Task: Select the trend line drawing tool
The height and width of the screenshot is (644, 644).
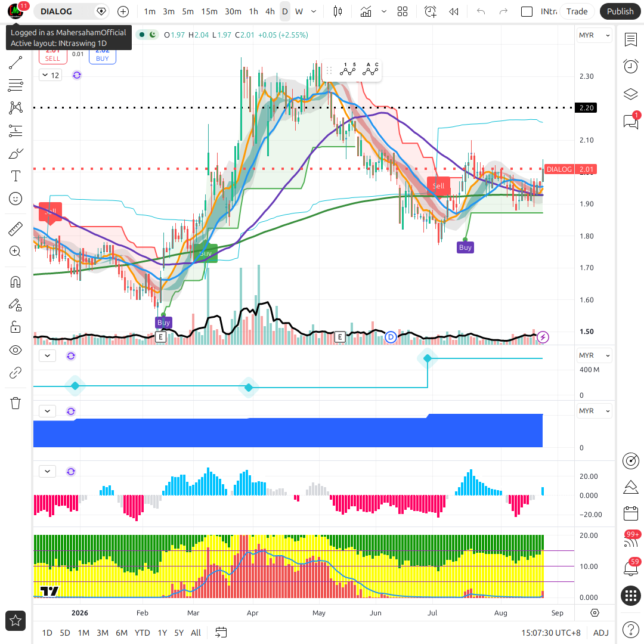Action: pos(15,63)
